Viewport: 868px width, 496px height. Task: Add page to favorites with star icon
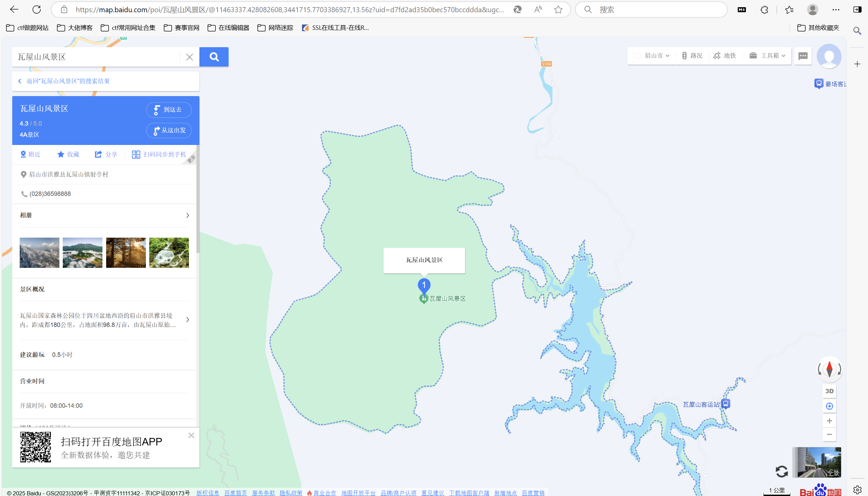point(558,10)
